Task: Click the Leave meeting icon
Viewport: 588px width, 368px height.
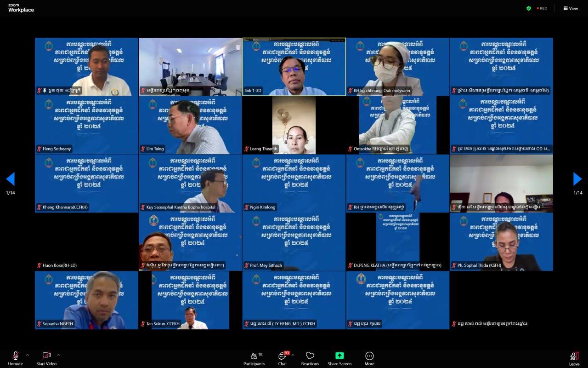Action: [574, 356]
